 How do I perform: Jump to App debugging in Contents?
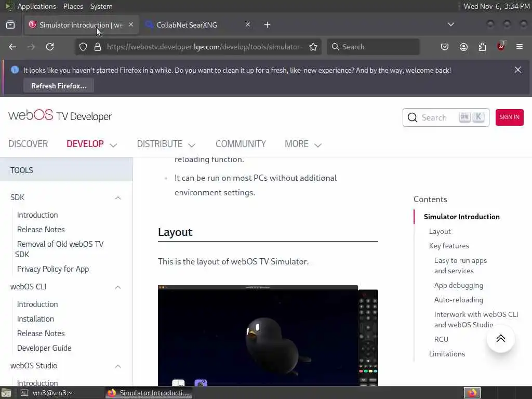click(x=458, y=285)
